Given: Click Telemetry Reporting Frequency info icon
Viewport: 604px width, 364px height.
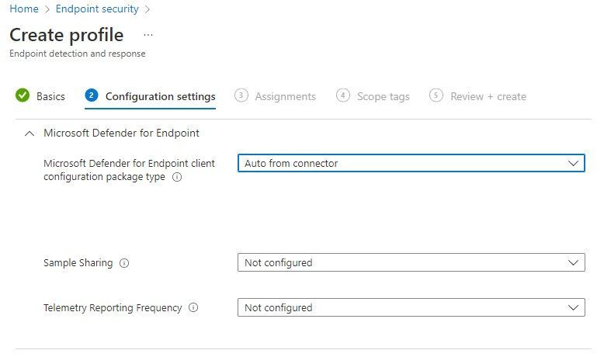Looking at the screenshot, I should [x=193, y=308].
